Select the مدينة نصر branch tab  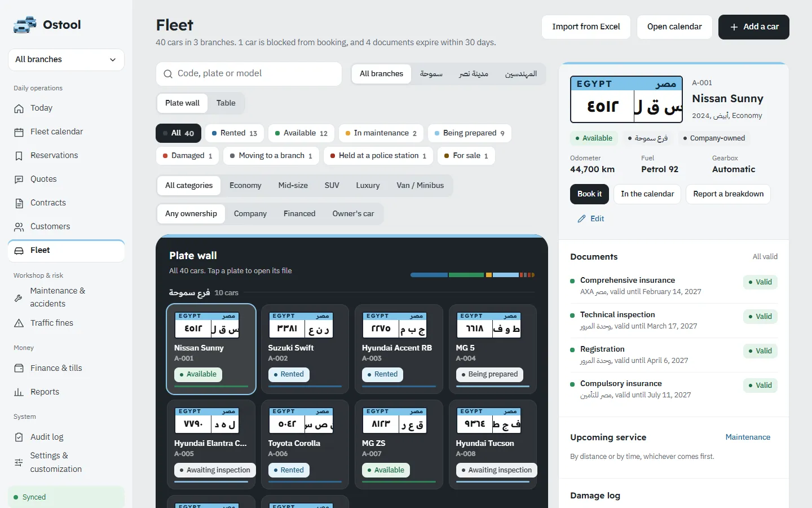[x=474, y=74]
